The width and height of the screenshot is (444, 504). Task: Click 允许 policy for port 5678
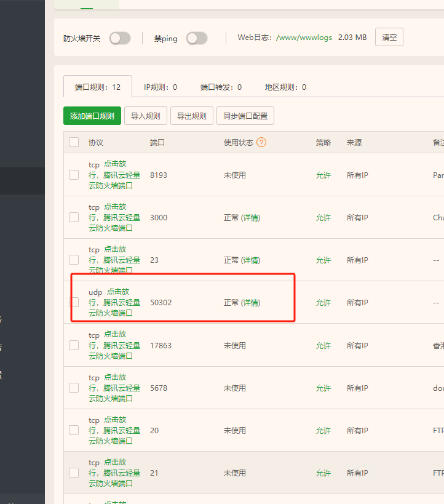click(x=323, y=388)
